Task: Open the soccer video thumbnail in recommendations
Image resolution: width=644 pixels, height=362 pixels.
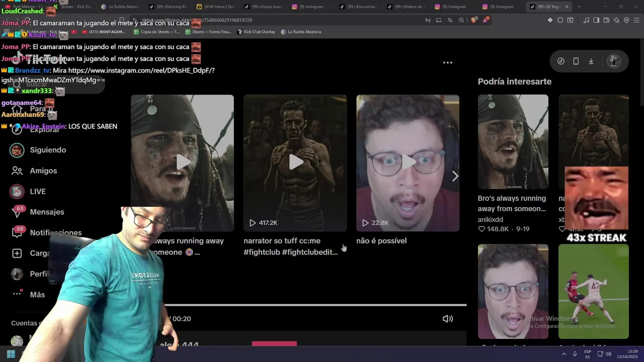Action: point(593,292)
